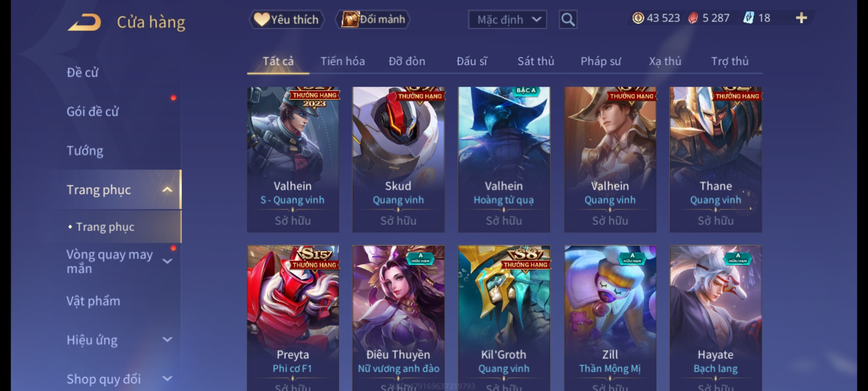Switch to the Tiến hóa tab

point(342,61)
